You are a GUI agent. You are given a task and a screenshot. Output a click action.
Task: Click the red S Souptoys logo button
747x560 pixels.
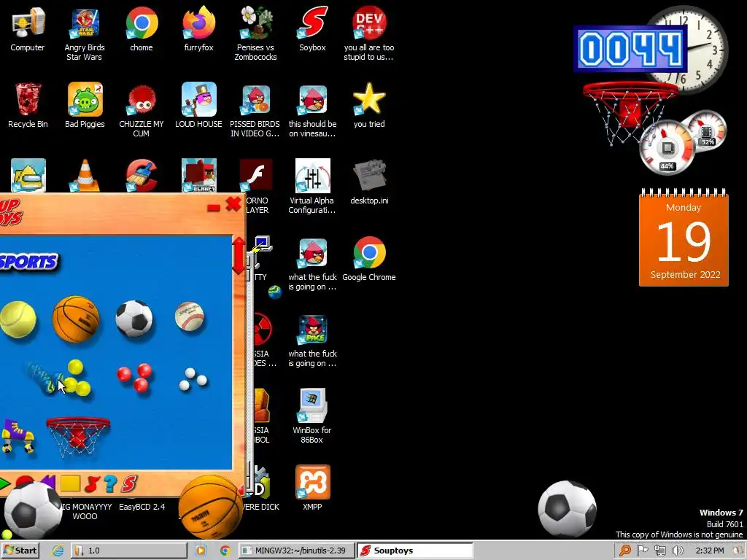click(x=128, y=484)
